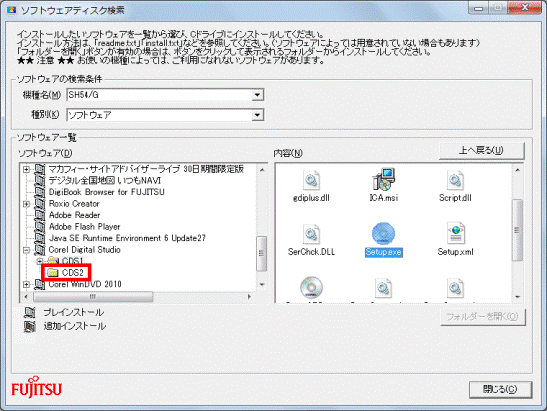Click the contents pane scrollbar thumb
This screenshot has height=411, width=547.
coord(517,230)
